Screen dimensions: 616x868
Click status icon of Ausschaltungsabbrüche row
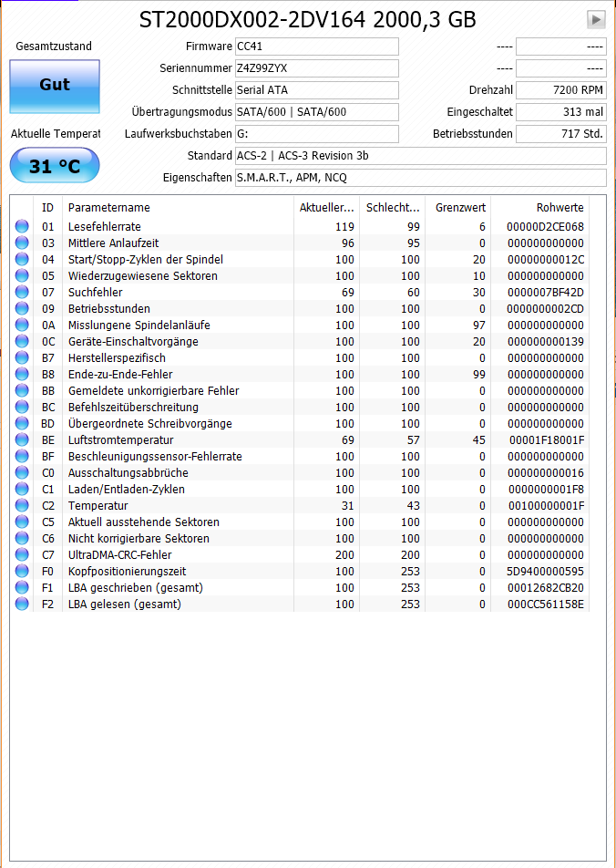[x=22, y=472]
